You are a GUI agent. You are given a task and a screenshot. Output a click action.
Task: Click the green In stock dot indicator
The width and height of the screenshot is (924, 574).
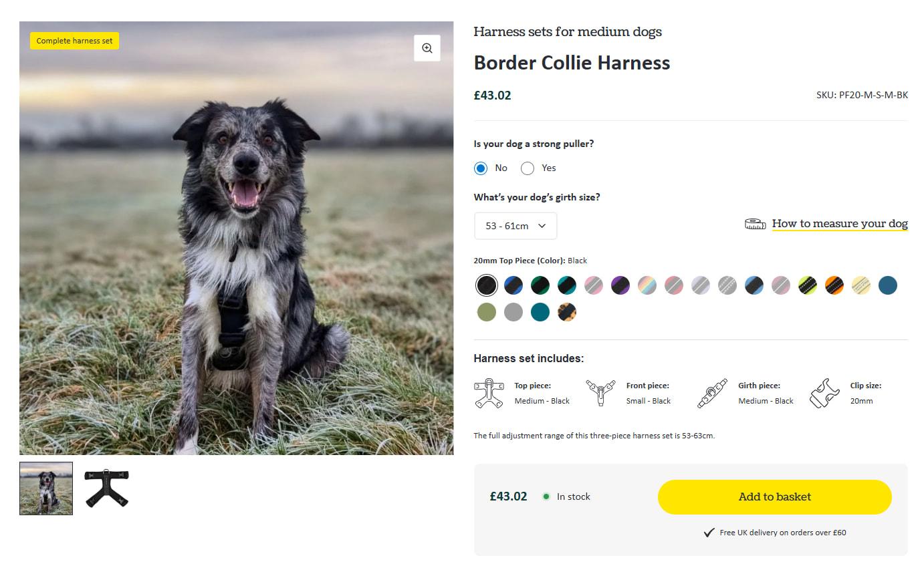(548, 496)
